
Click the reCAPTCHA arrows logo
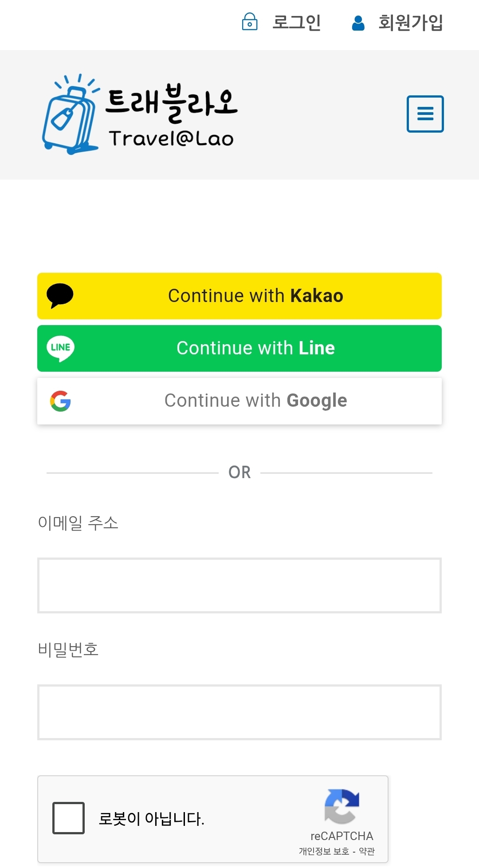click(342, 806)
